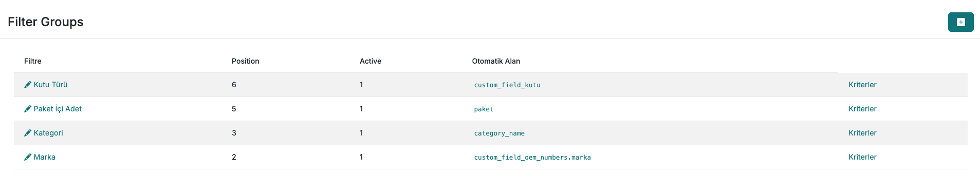980x194 pixels.
Task: Click the pencil icon beside Kategori
Action: pyautogui.click(x=28, y=133)
